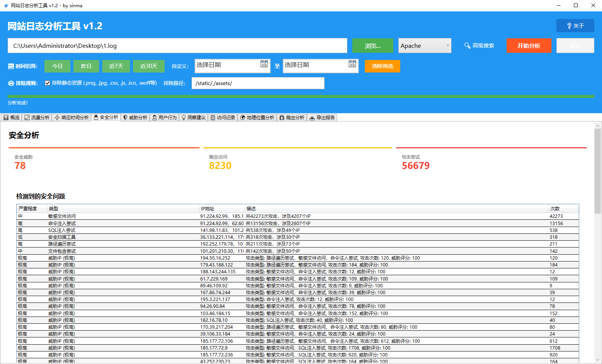The height and width of the screenshot is (364, 602).
Task: Click the green 浏览... button
Action: pos(372,46)
